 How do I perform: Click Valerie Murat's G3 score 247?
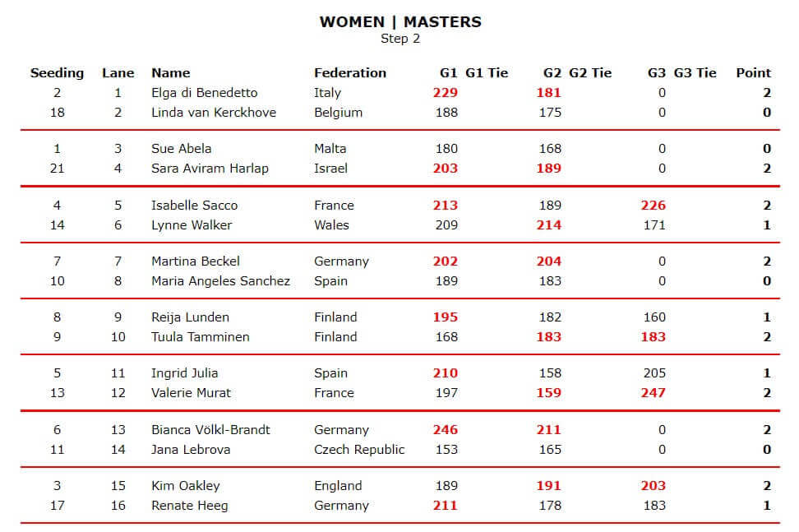point(654,393)
